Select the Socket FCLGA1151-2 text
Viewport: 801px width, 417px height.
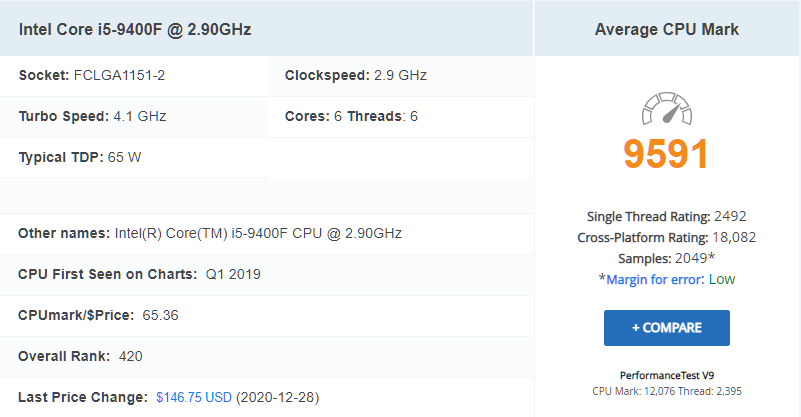[x=94, y=75]
